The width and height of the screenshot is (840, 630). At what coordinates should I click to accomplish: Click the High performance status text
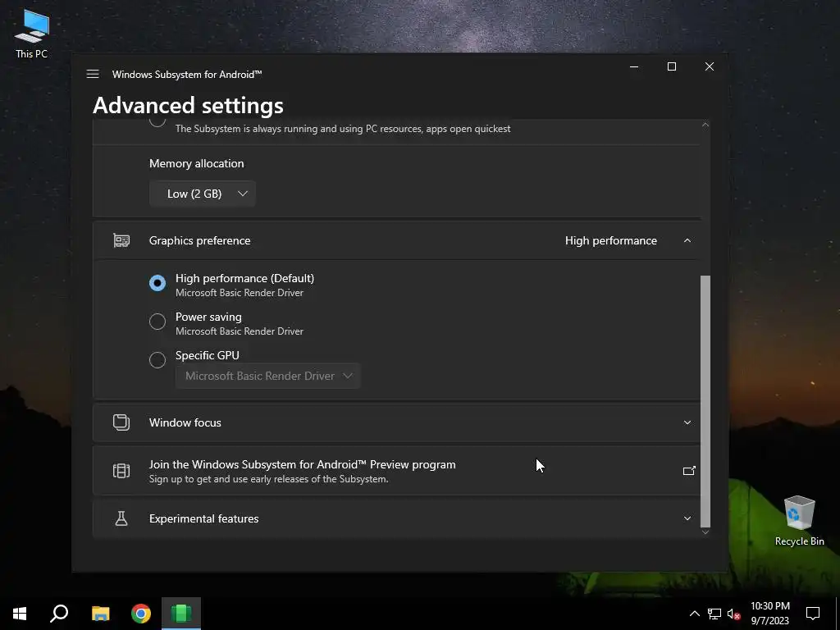click(610, 240)
